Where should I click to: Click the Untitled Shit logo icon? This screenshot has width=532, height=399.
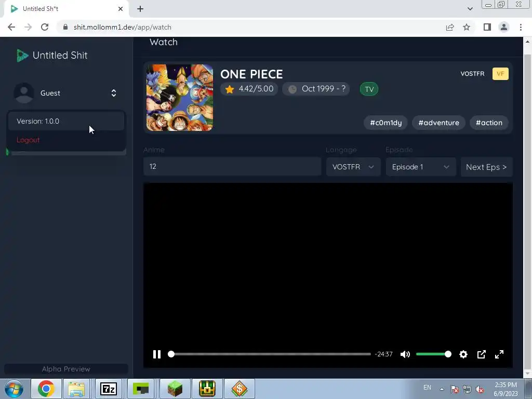[22, 55]
